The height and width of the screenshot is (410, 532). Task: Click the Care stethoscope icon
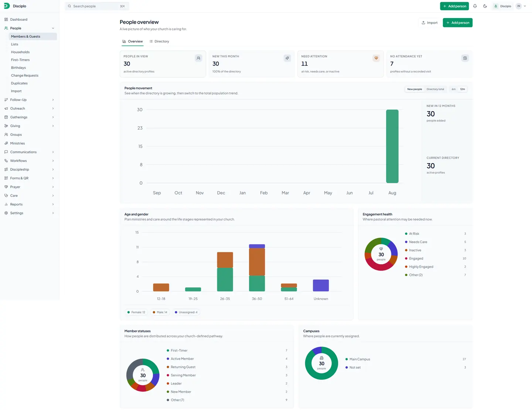click(6, 196)
